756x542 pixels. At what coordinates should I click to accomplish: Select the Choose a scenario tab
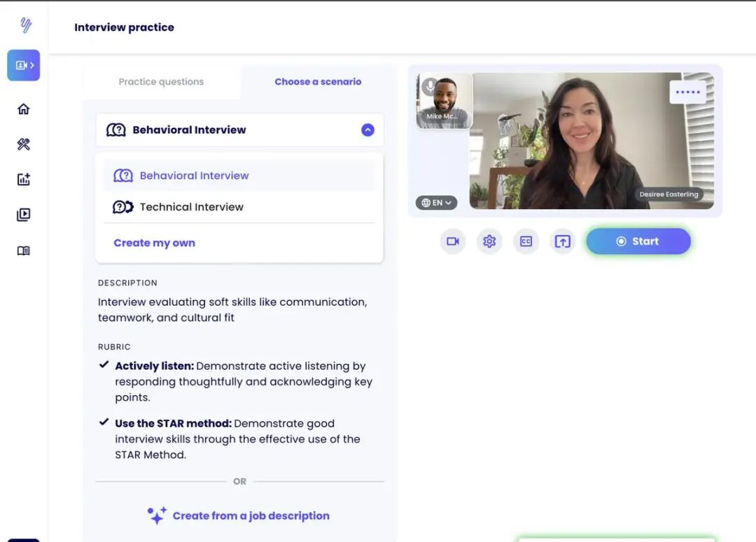tap(318, 82)
